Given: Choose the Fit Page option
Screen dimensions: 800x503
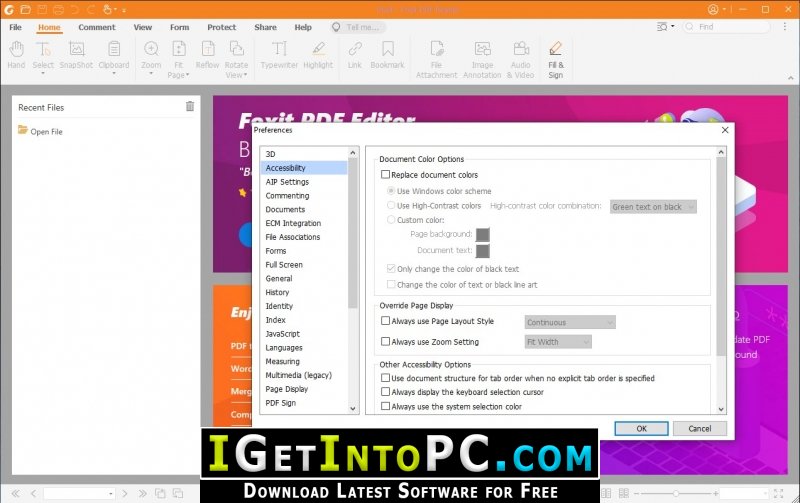Looking at the screenshot, I should pyautogui.click(x=179, y=59).
